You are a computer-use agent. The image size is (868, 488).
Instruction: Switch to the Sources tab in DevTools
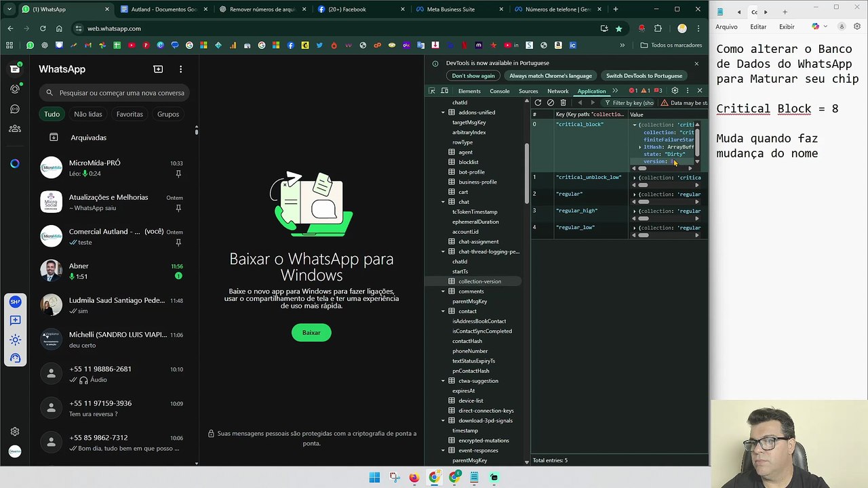[x=528, y=91]
